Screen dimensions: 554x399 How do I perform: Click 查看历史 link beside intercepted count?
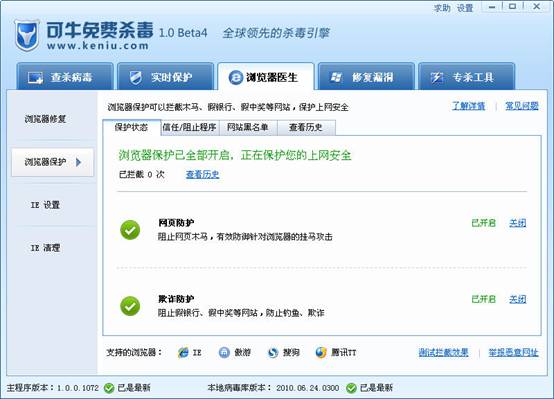(x=202, y=174)
